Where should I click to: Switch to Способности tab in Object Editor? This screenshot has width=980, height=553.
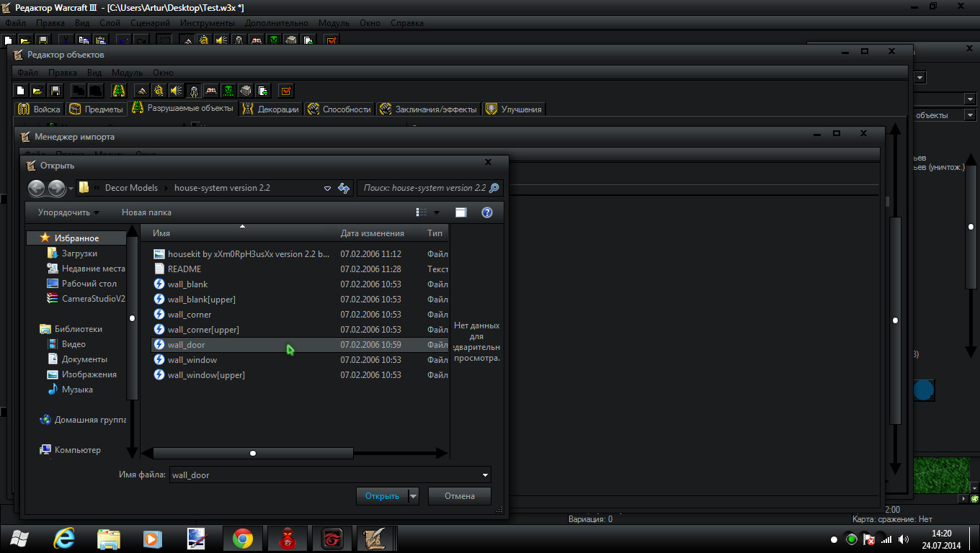click(x=339, y=109)
